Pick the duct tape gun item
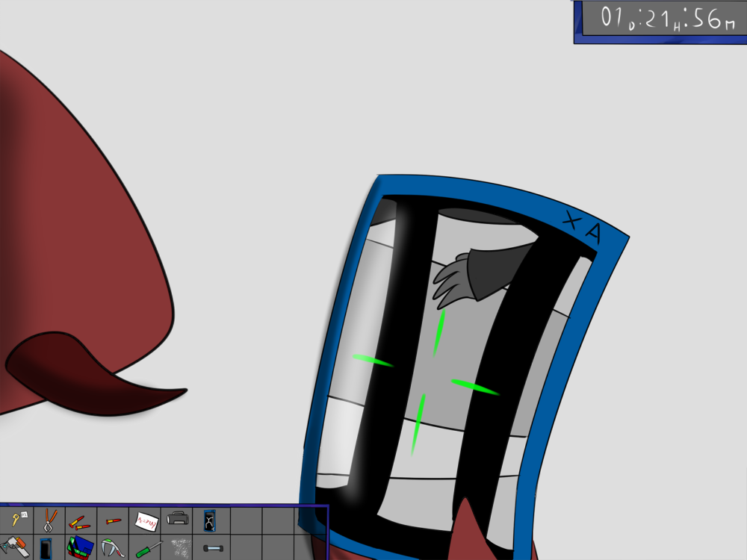The width and height of the screenshot is (747, 560). point(16,547)
